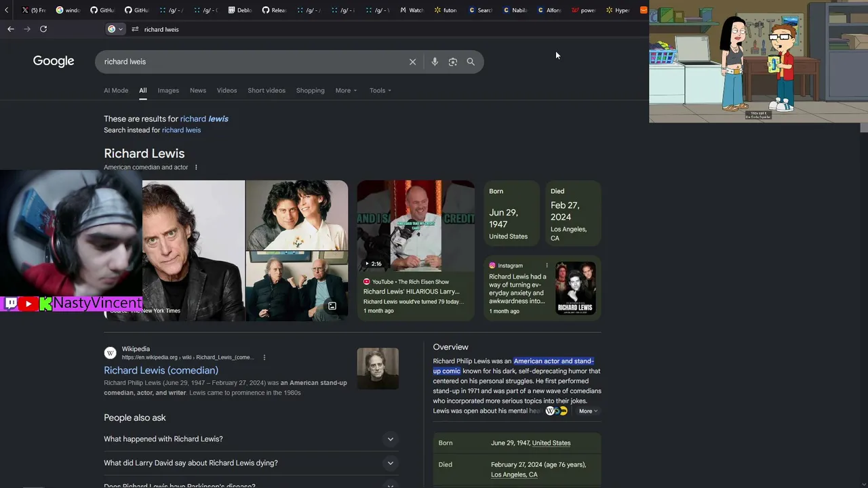
Task: Open the three-dot menu on Wikipedia result
Action: pos(264,357)
